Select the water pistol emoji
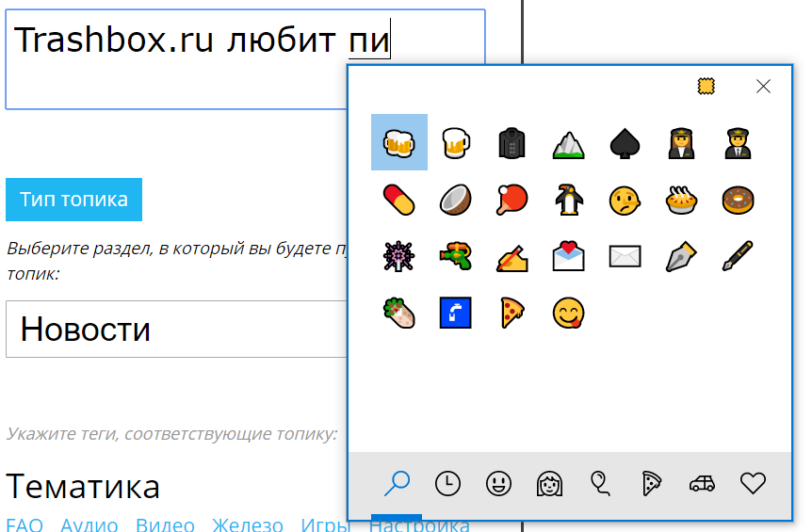812x532 pixels. pos(456,256)
